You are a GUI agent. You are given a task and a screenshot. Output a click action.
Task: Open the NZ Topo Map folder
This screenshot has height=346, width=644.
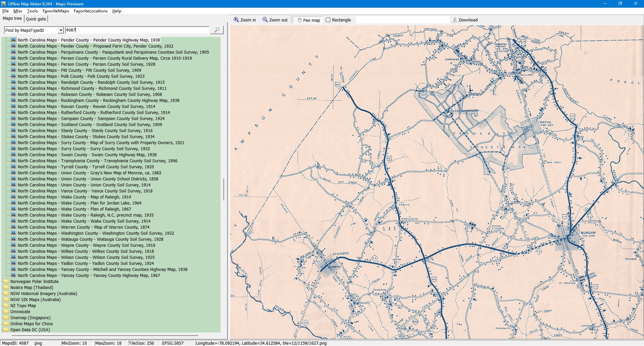(x=23, y=306)
